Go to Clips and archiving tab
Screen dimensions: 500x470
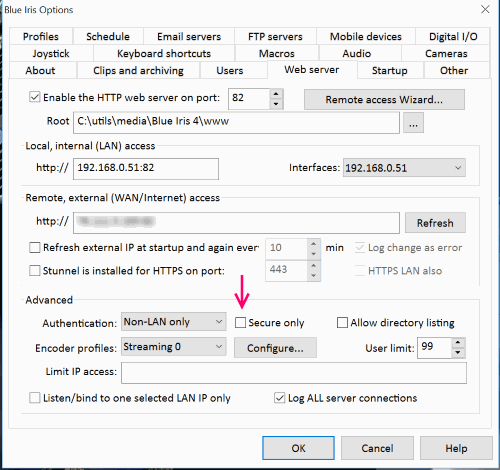pos(138,70)
